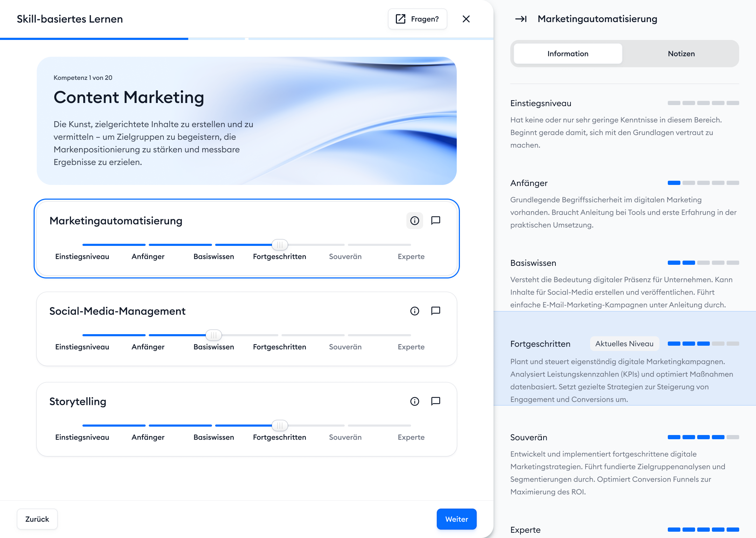Show info for Storytelling skill
The image size is (756, 538).
click(x=414, y=401)
